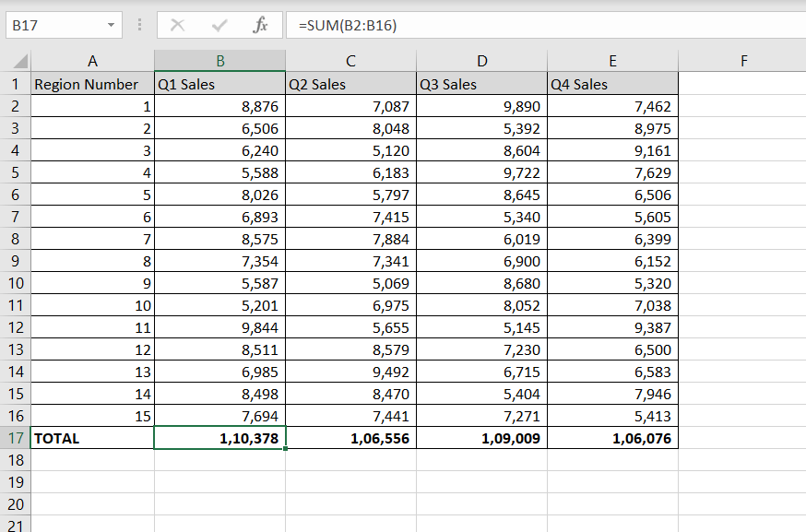Select column E header
Image resolution: width=806 pixels, height=532 pixels.
point(612,62)
